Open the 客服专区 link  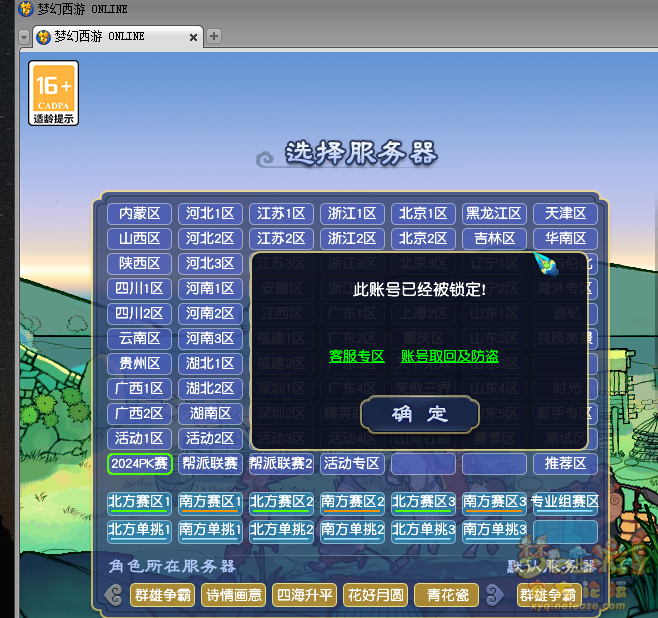click(x=357, y=356)
